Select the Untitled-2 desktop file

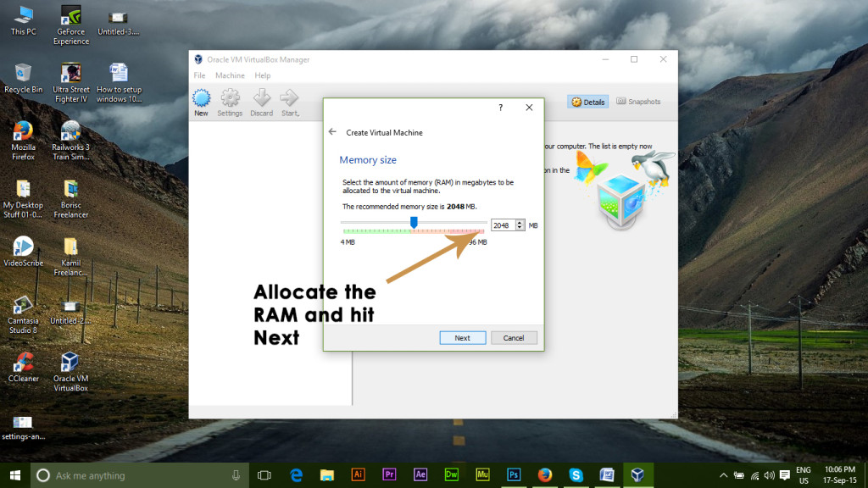[x=70, y=313]
